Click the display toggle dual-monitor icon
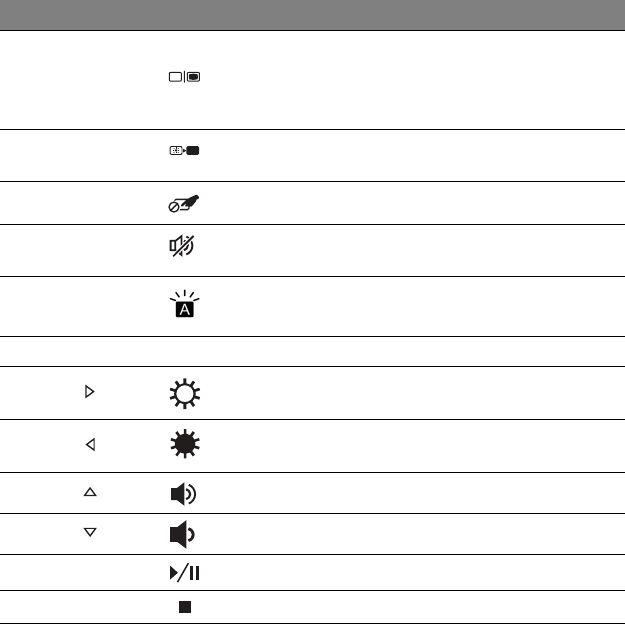This screenshot has width=625, height=624. tap(185, 77)
